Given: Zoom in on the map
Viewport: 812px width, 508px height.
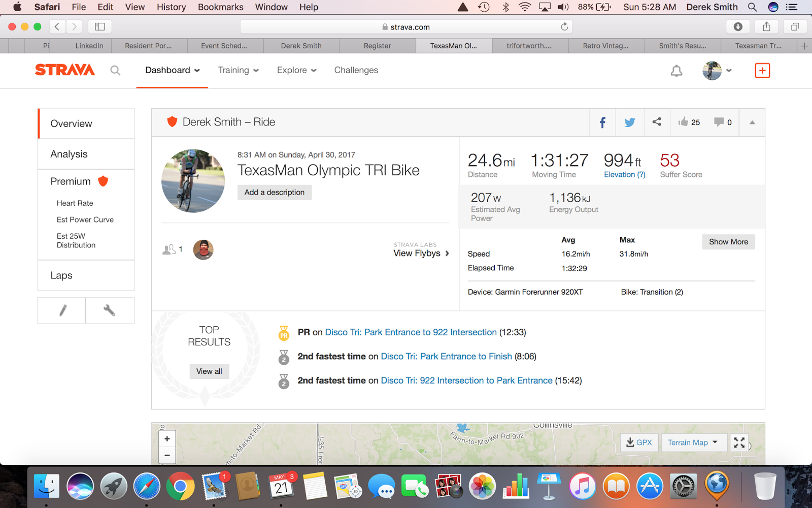Looking at the screenshot, I should coord(167,438).
